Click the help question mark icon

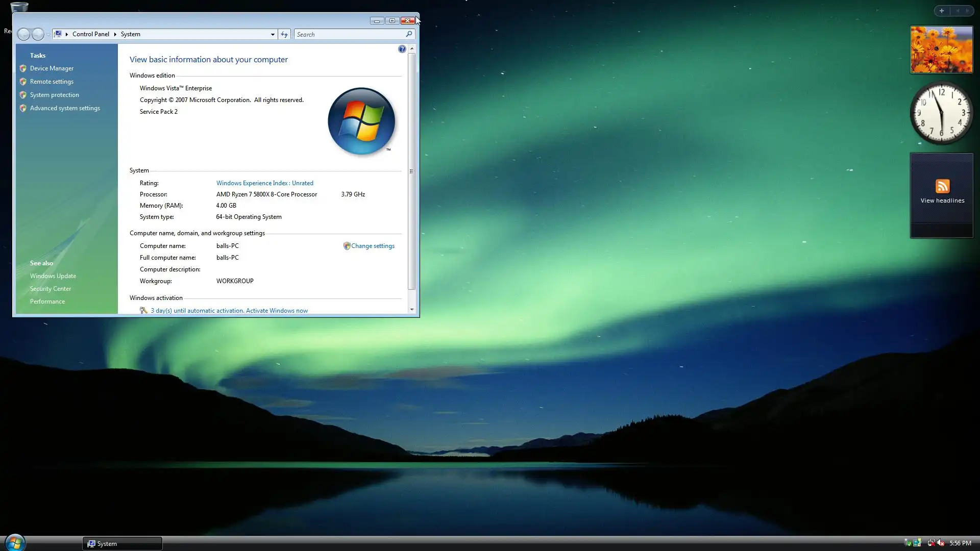402,49
